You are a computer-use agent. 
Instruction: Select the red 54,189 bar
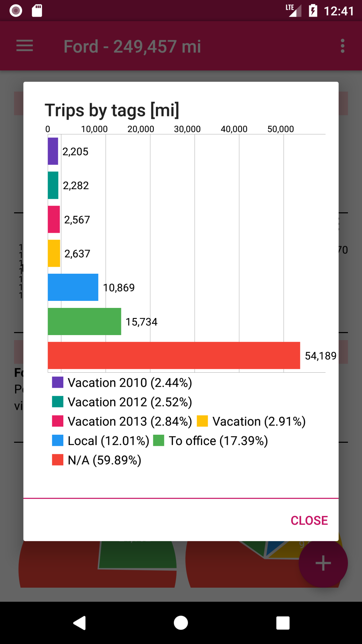[x=174, y=356]
